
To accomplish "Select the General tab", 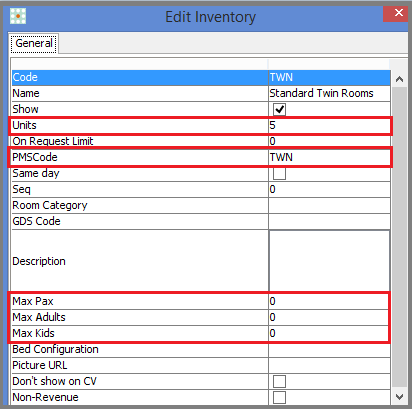I will 34,43.
